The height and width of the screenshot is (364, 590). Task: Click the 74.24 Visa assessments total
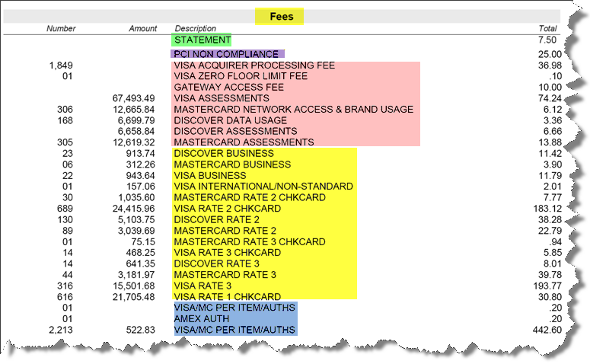click(550, 99)
